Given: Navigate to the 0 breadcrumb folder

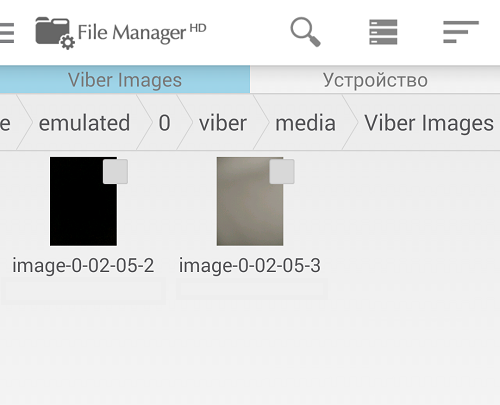Looking at the screenshot, I should (x=164, y=123).
